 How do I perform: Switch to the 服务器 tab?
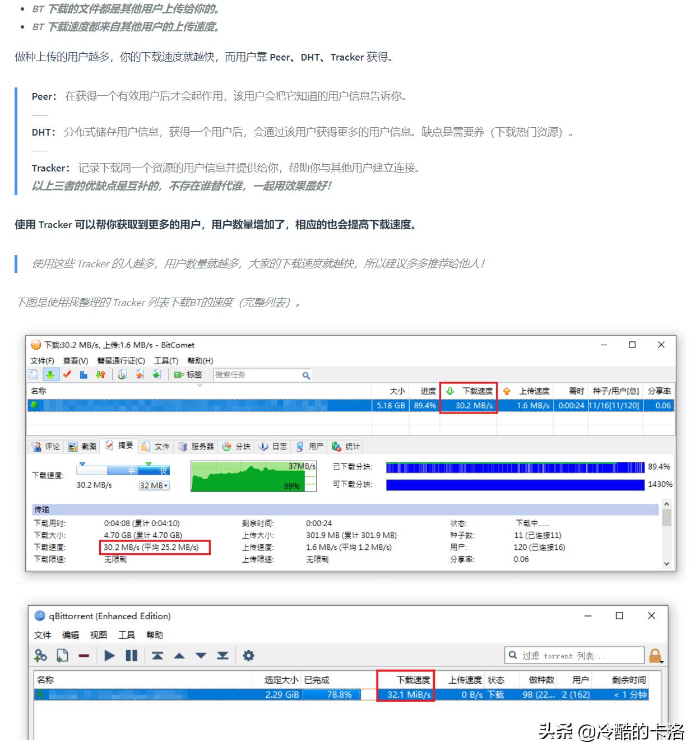click(x=196, y=447)
